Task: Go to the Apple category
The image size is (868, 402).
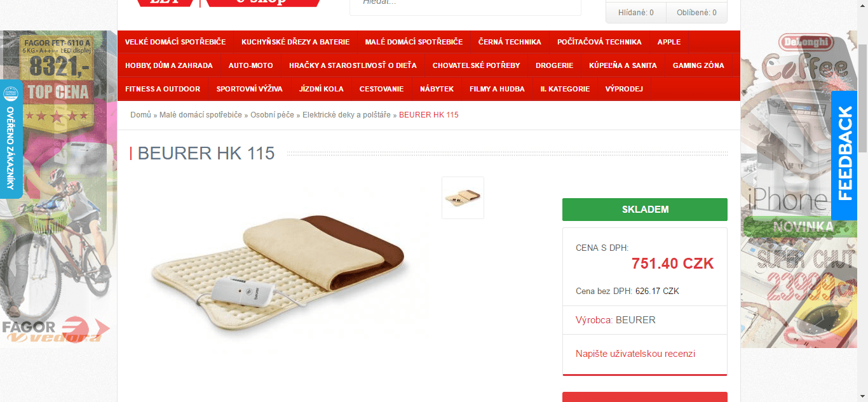Action: pos(669,42)
